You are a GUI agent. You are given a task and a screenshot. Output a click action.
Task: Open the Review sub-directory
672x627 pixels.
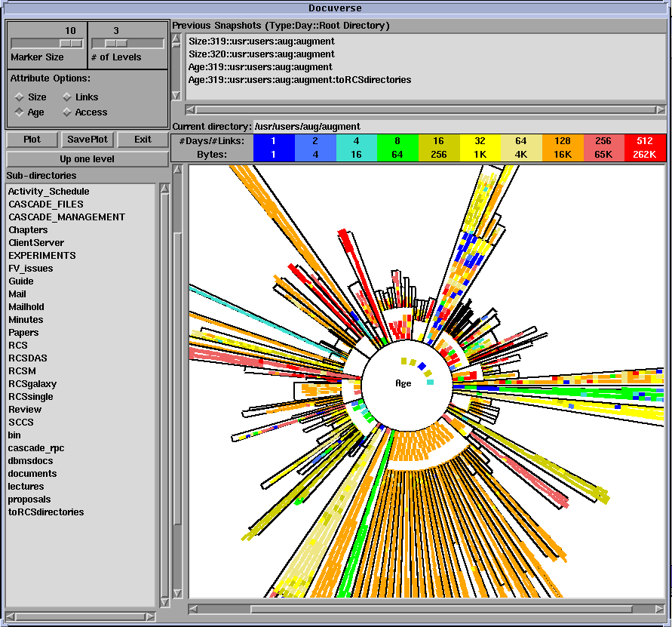[x=25, y=410]
